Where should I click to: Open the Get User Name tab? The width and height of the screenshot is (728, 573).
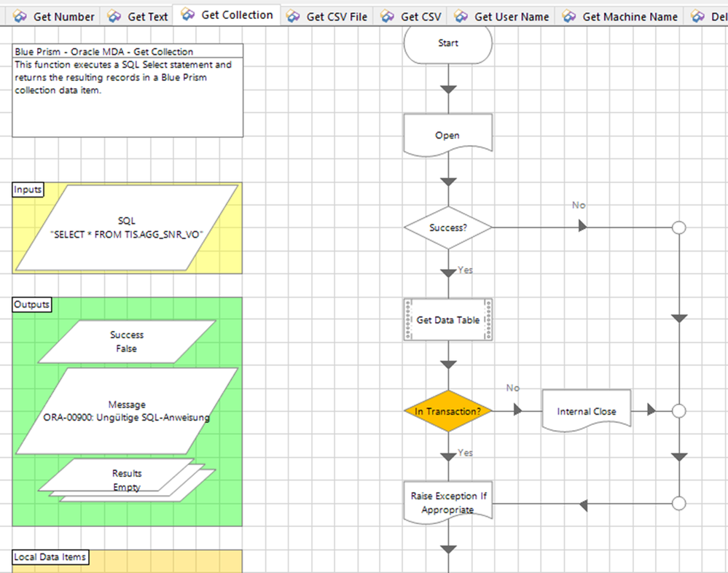tap(501, 17)
